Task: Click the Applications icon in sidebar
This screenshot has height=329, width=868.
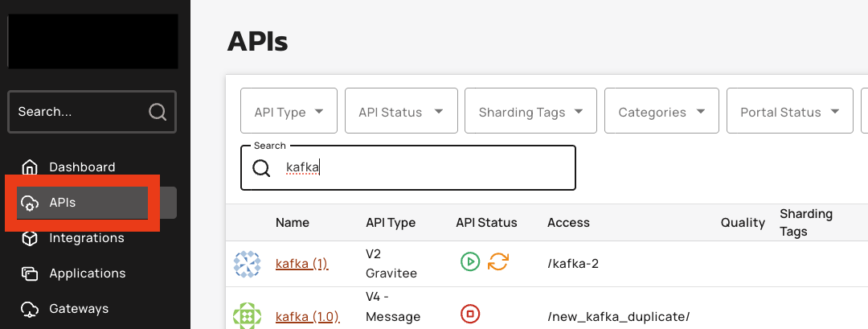Action: [30, 273]
